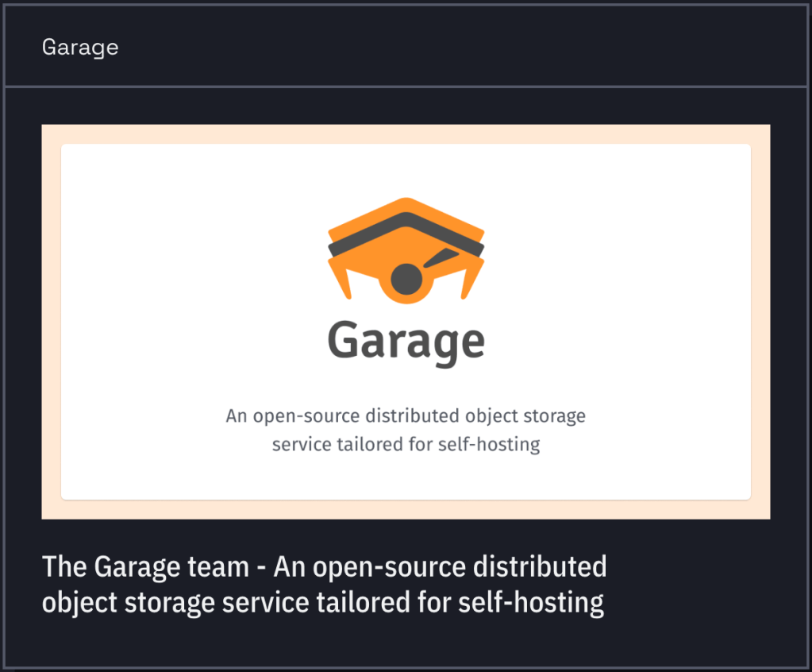Viewport: 812px width, 672px height.
Task: Click the needle shape in the Garage logo
Action: pyautogui.click(x=441, y=259)
